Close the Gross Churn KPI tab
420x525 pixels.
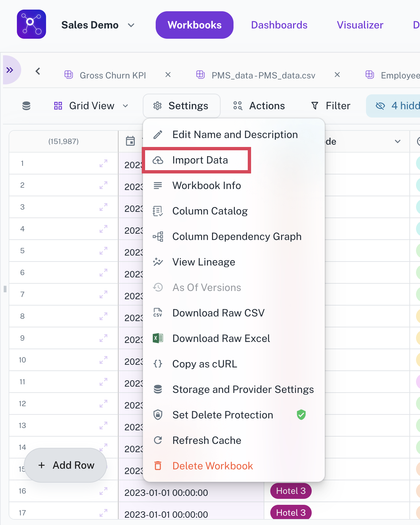(168, 75)
